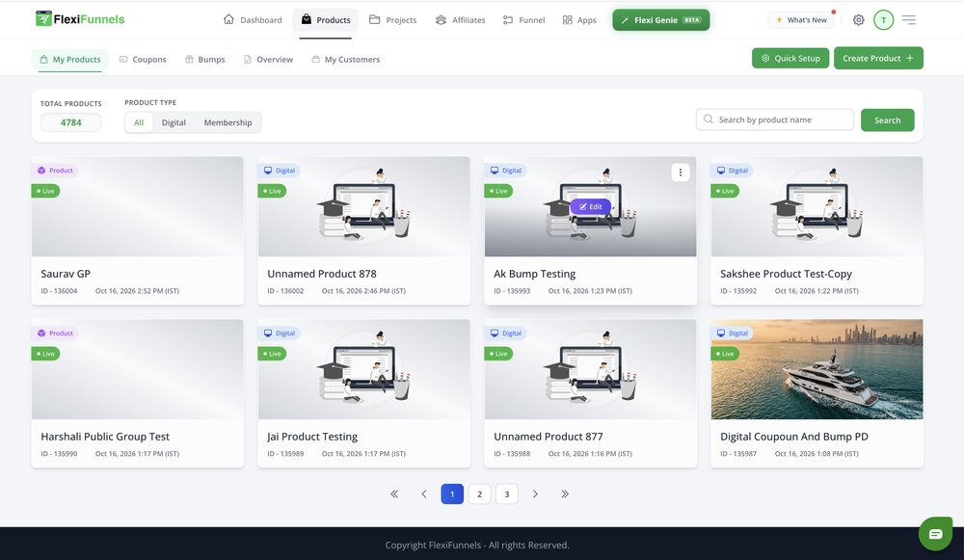Click the green Search button

tap(887, 120)
